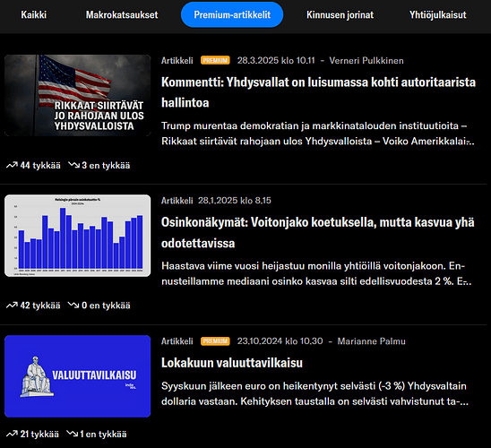Switch to the Kaikki tab
The width and height of the screenshot is (491, 448).
33,14
